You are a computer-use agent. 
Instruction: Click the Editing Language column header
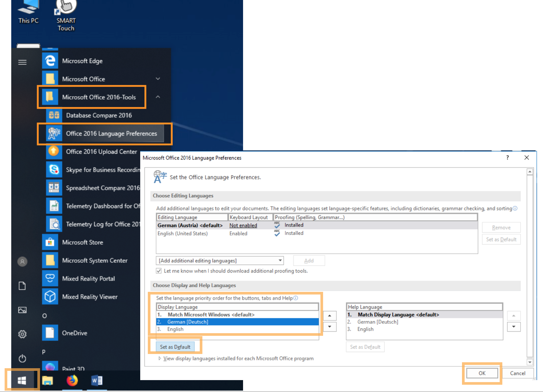192,217
